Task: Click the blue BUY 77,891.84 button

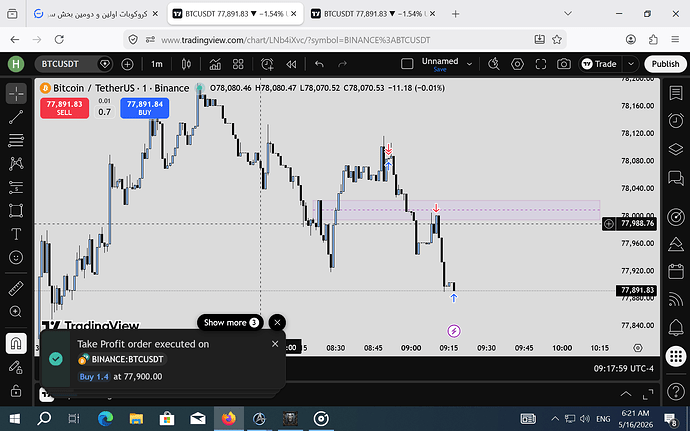Action: point(145,108)
